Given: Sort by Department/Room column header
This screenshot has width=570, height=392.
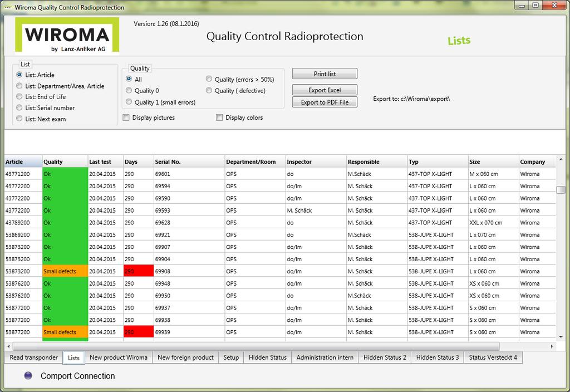Looking at the screenshot, I should (255, 162).
